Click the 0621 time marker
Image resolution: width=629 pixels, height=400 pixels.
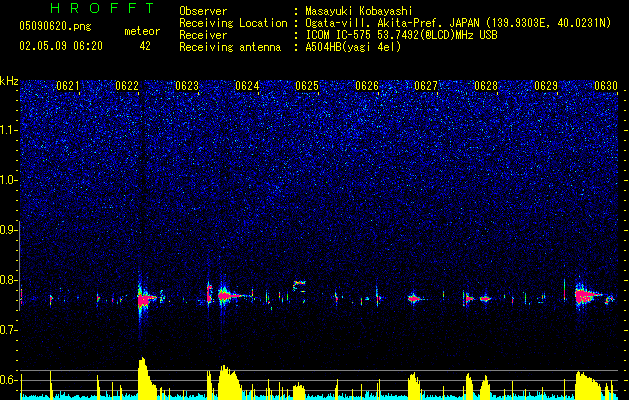pyautogui.click(x=67, y=86)
